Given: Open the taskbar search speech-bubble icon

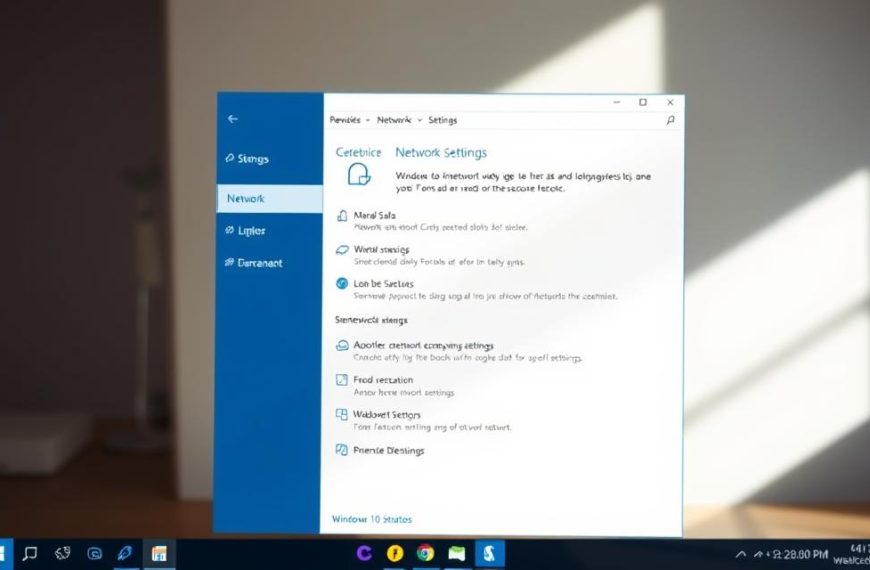Looking at the screenshot, I should (x=29, y=553).
